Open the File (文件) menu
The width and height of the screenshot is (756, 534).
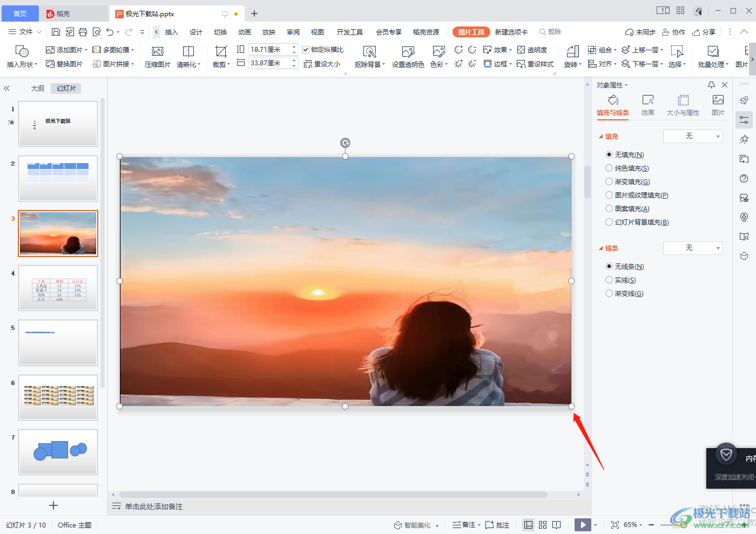pyautogui.click(x=25, y=32)
